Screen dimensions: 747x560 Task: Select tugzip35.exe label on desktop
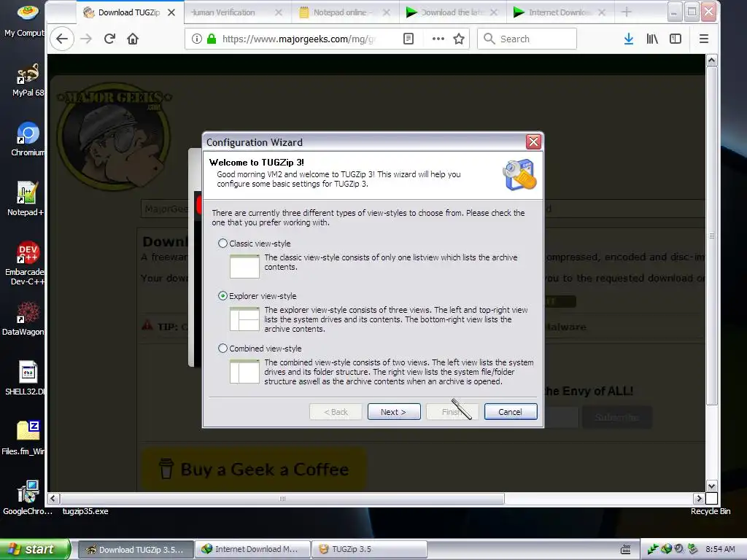(85, 511)
